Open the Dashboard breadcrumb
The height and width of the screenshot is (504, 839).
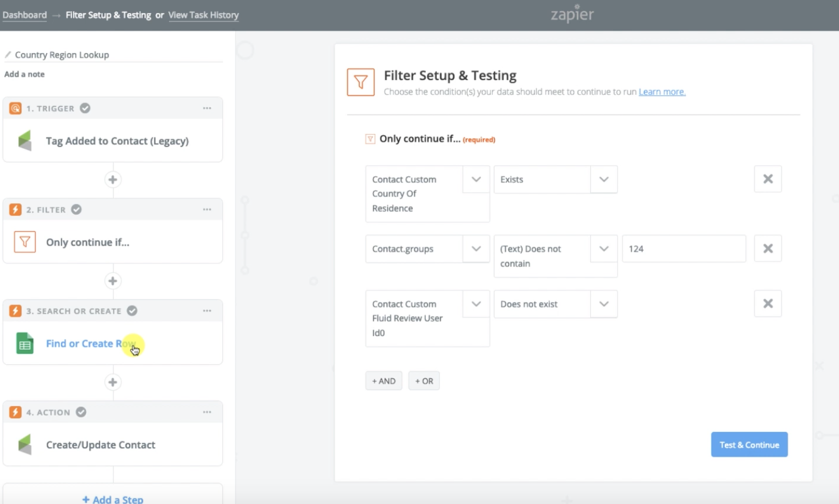24,15
